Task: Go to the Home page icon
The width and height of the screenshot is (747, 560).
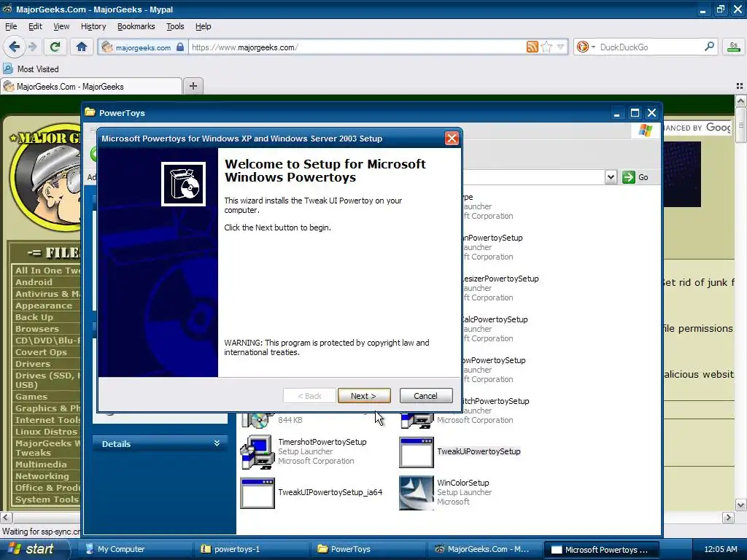Action: tap(82, 47)
